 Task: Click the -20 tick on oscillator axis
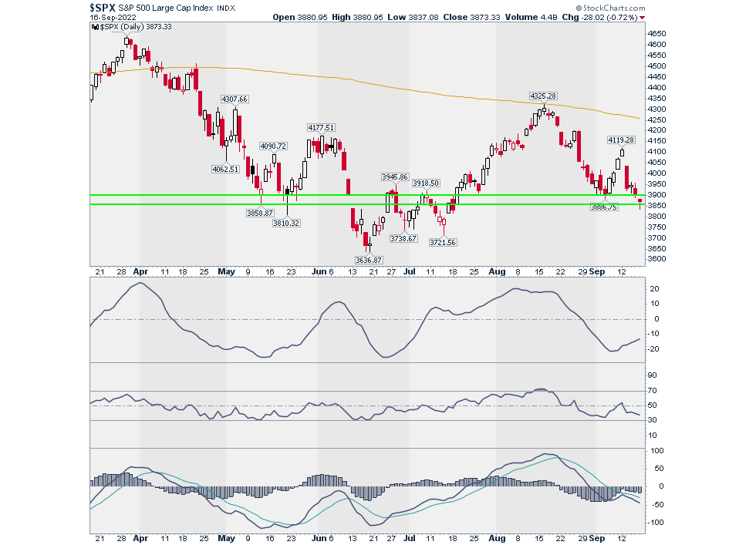point(653,349)
